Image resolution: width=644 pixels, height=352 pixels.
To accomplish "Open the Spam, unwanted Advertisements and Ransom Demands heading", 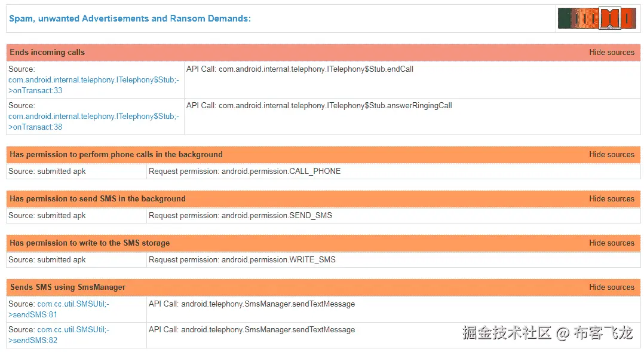I will [130, 19].
